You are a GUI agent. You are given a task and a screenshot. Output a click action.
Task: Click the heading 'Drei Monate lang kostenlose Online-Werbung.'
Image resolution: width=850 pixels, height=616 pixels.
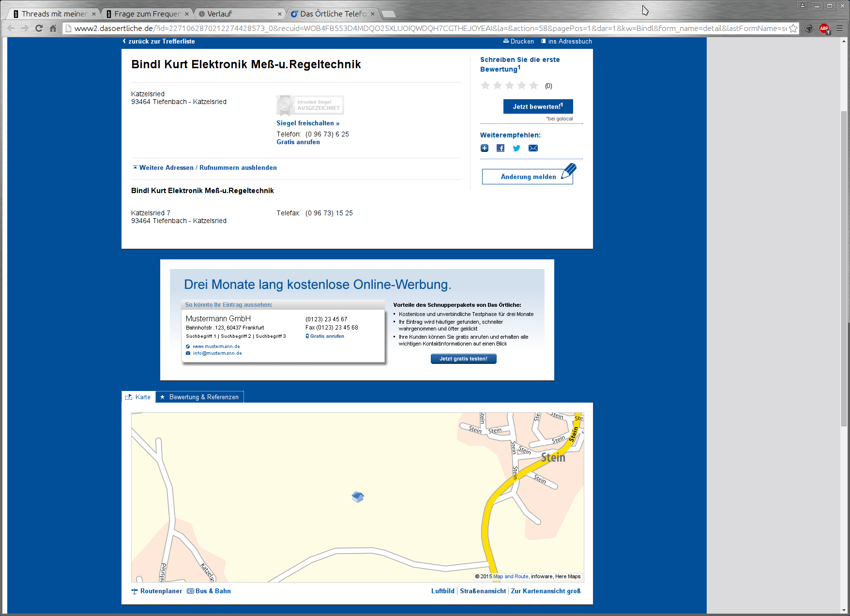pyautogui.click(x=318, y=285)
